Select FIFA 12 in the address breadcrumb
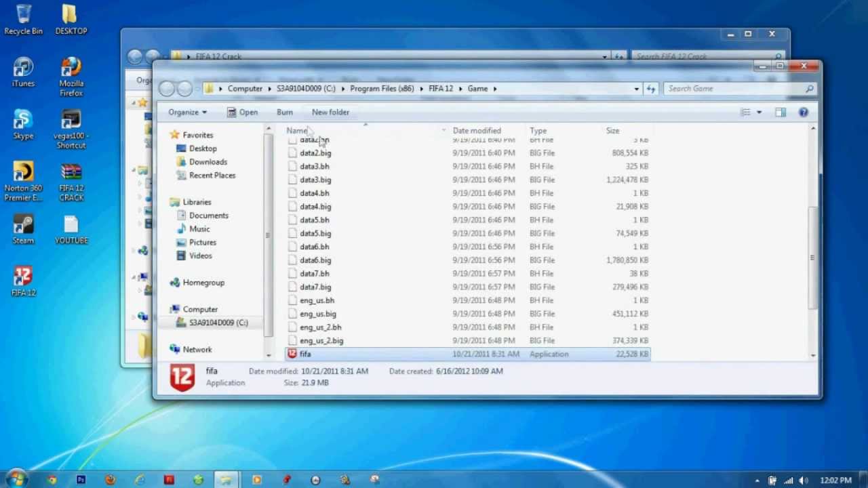The height and width of the screenshot is (488, 868). tap(441, 89)
